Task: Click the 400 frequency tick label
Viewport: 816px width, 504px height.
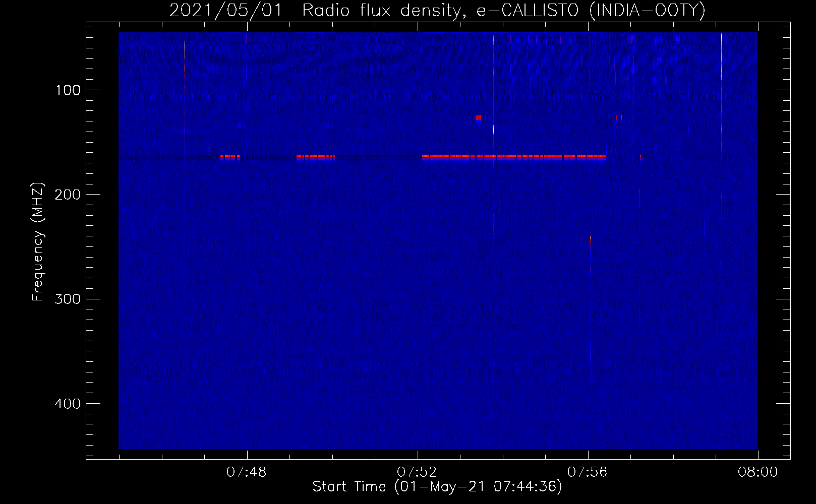Action: click(68, 404)
